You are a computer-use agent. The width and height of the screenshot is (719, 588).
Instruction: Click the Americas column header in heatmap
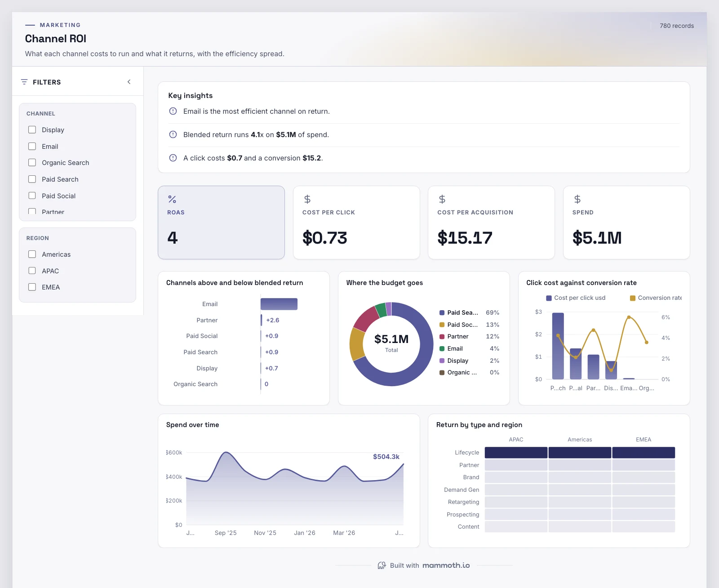click(x=580, y=440)
